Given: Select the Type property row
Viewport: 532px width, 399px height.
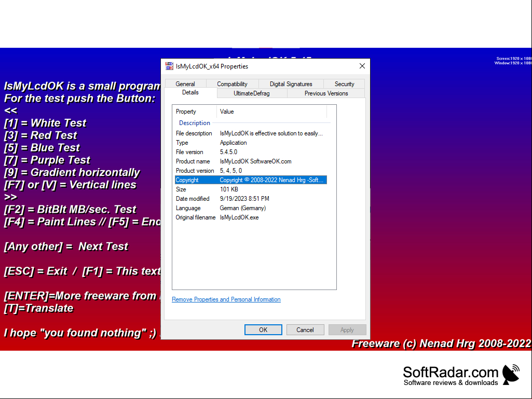Looking at the screenshot, I should click(251, 143).
